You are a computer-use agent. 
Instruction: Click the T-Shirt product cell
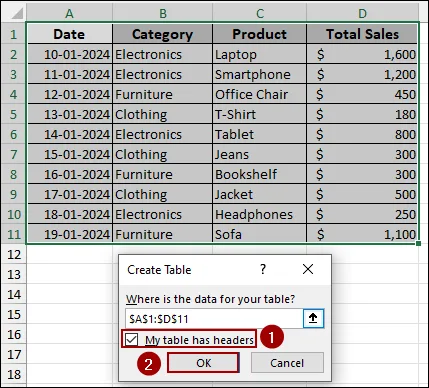tap(260, 114)
